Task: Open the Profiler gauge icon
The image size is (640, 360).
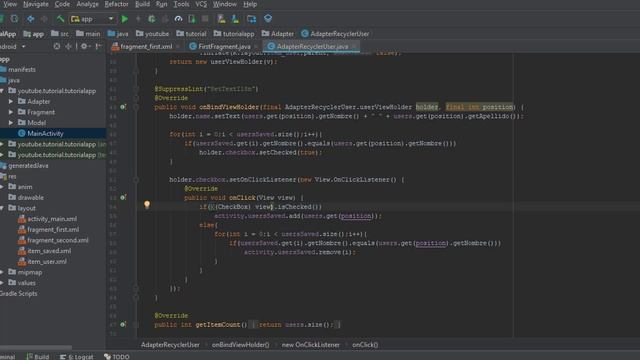Action: pos(178,19)
